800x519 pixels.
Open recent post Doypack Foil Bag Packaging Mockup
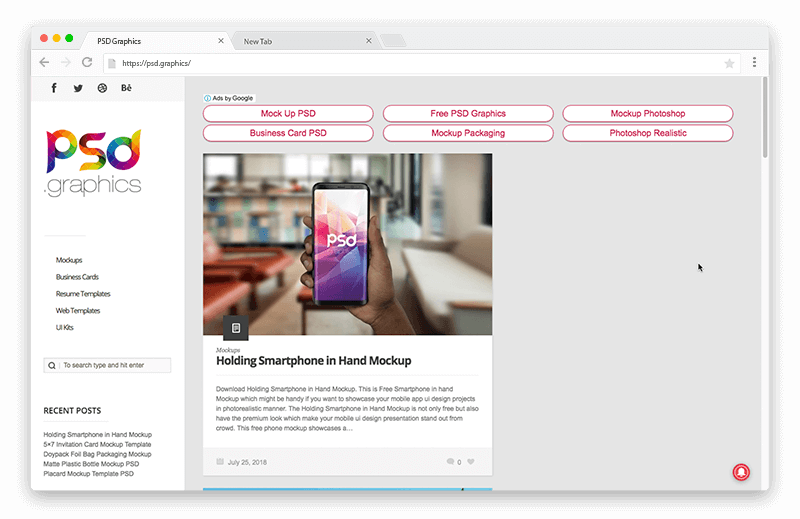[97, 454]
